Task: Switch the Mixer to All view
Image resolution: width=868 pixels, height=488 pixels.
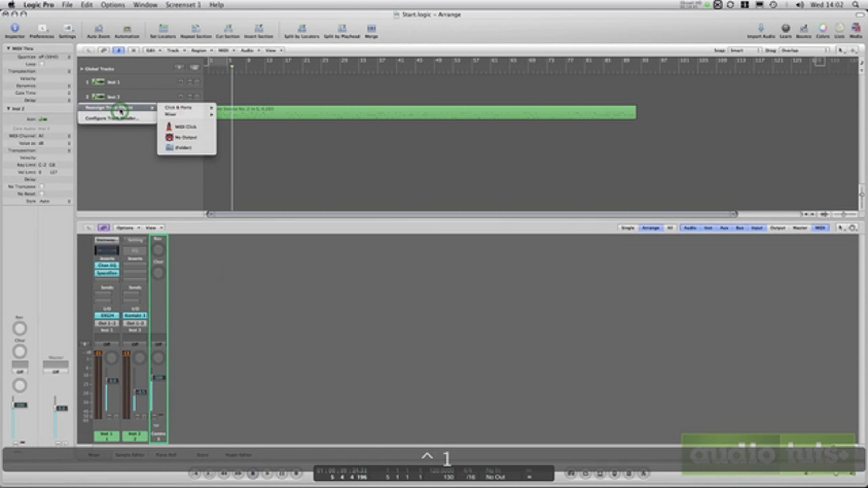Action: (670, 228)
